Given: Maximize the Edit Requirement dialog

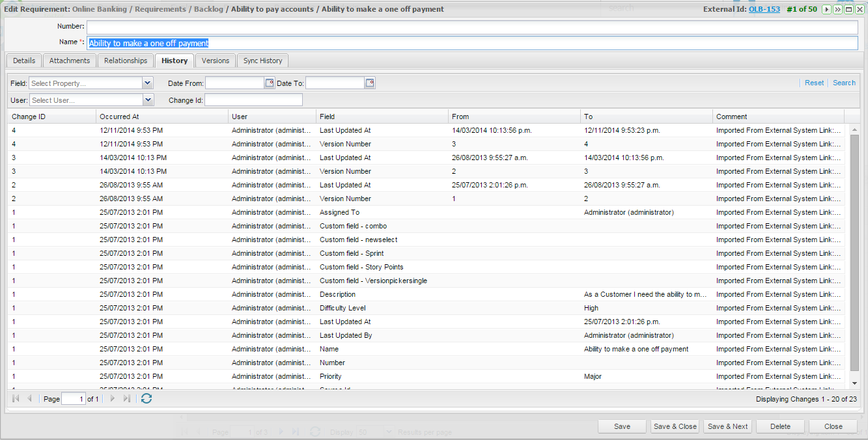Looking at the screenshot, I should pyautogui.click(x=848, y=9).
